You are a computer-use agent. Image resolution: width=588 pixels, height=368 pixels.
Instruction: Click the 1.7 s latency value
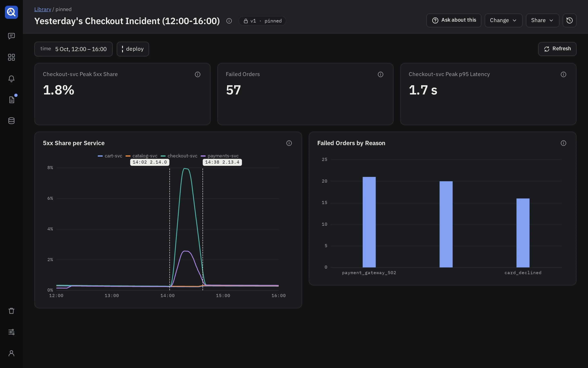423,90
